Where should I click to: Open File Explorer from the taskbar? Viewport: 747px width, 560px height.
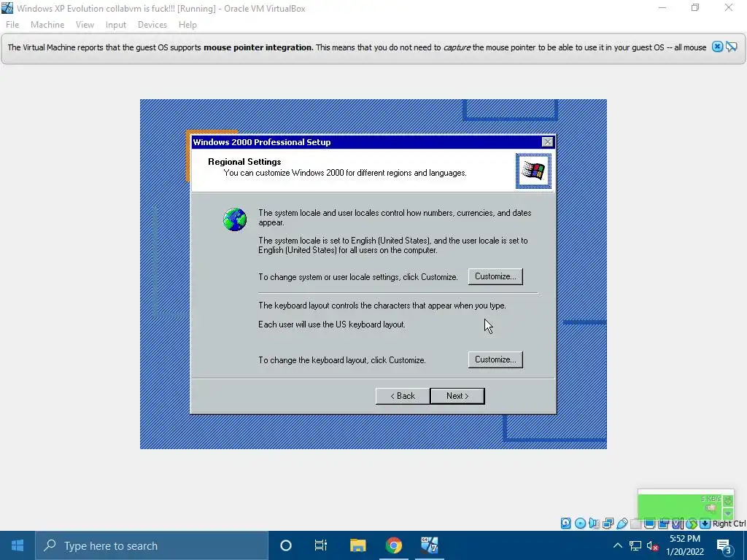(x=357, y=545)
